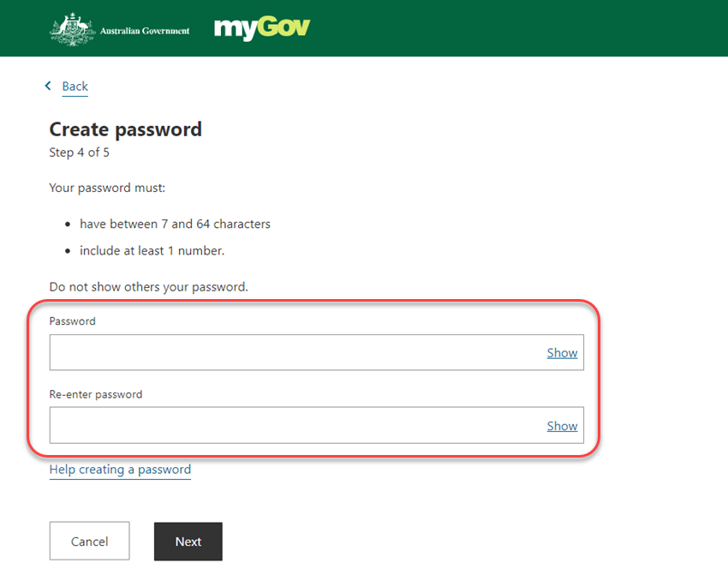Click the Create password heading
This screenshot has width=728, height=575.
pos(126,129)
